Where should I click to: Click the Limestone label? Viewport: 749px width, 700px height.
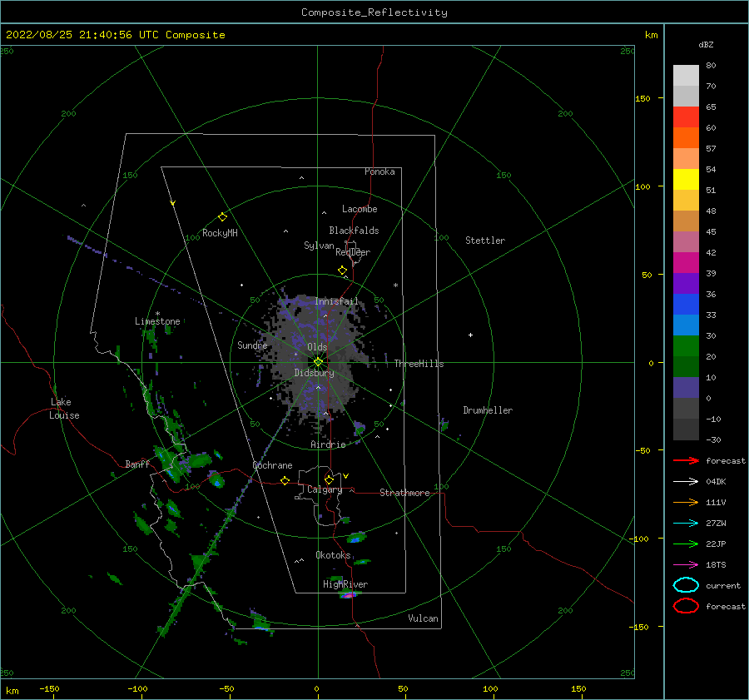[157, 321]
